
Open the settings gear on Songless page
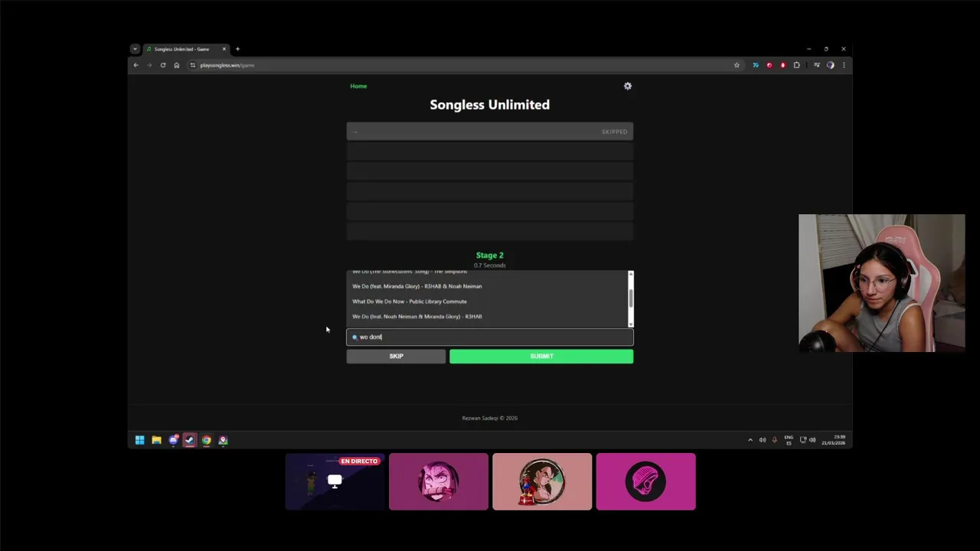coord(628,86)
